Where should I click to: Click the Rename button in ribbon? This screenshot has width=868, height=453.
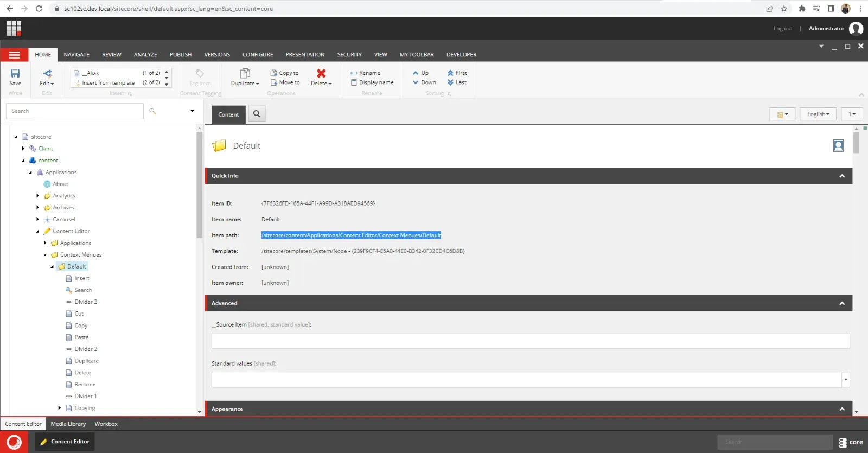[x=366, y=73]
